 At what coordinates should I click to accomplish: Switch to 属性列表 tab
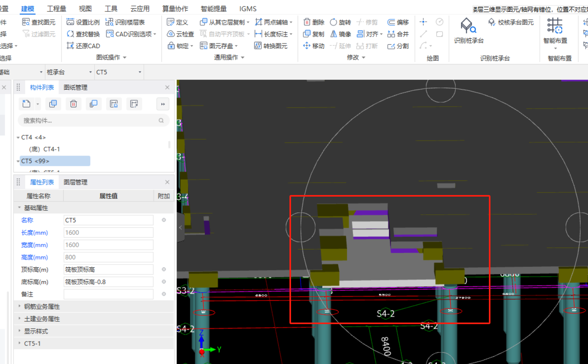[x=42, y=182]
